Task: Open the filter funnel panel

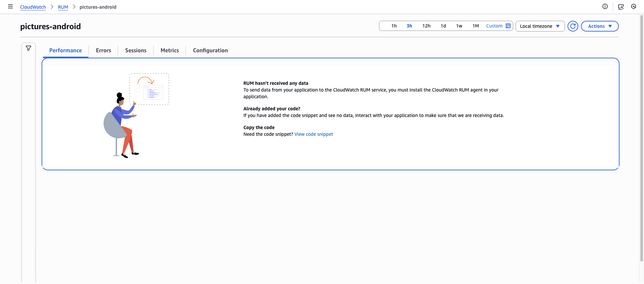Action: point(29,48)
